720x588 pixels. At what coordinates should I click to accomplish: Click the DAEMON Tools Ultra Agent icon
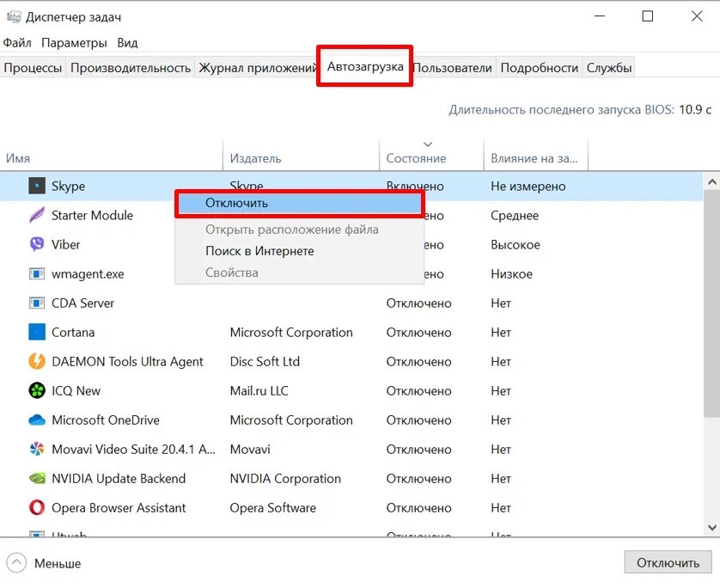[x=37, y=362]
